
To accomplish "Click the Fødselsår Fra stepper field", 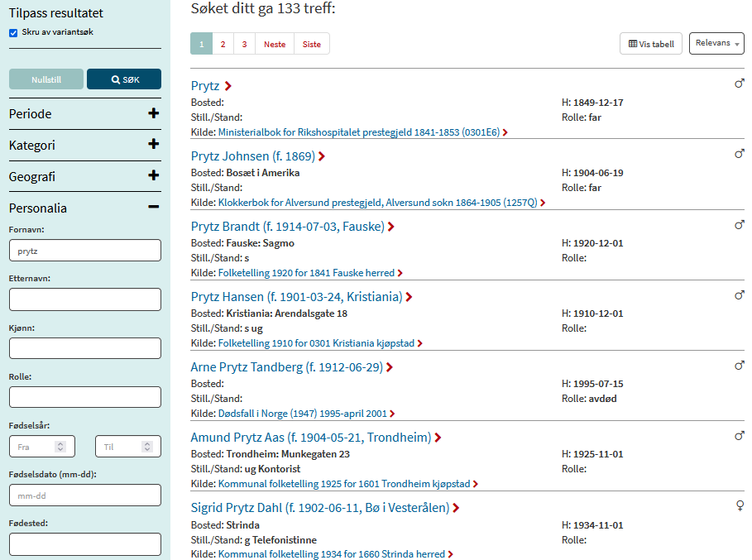I will click(x=41, y=447).
